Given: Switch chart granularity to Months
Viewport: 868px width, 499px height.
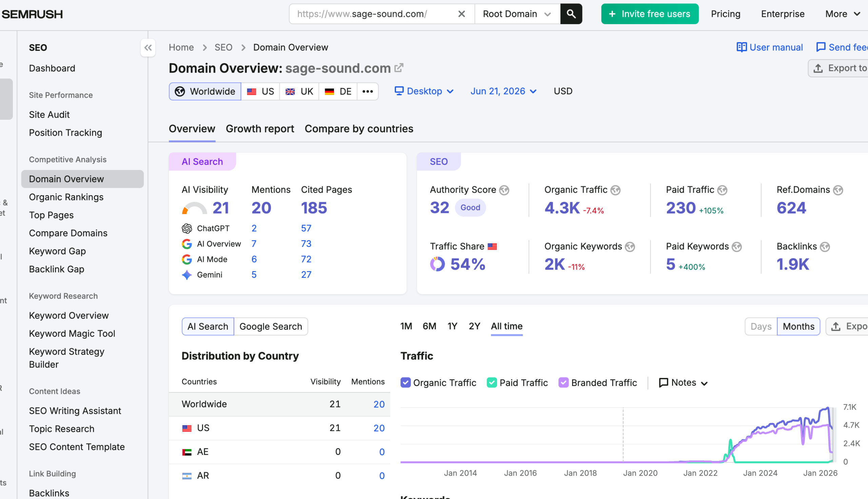Looking at the screenshot, I should 798,327.
